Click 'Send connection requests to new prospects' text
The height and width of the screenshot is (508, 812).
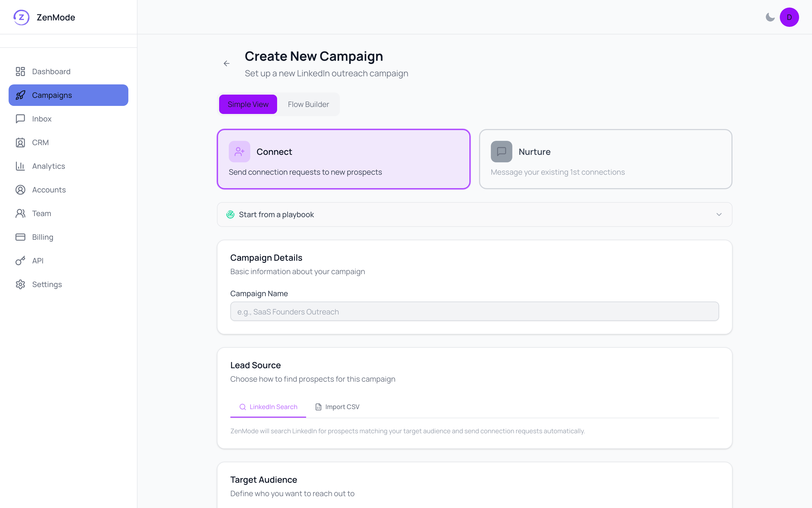point(305,172)
